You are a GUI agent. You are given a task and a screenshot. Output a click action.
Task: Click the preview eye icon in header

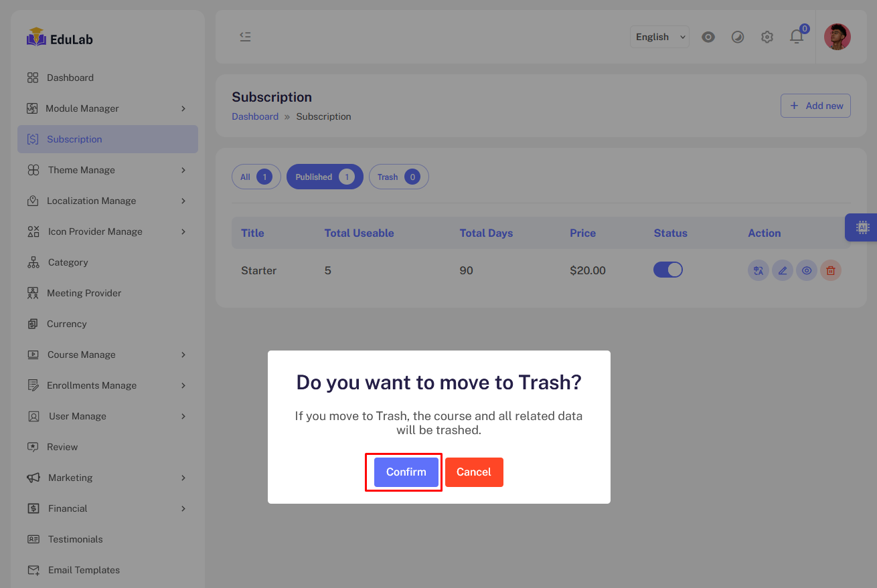pyautogui.click(x=708, y=37)
